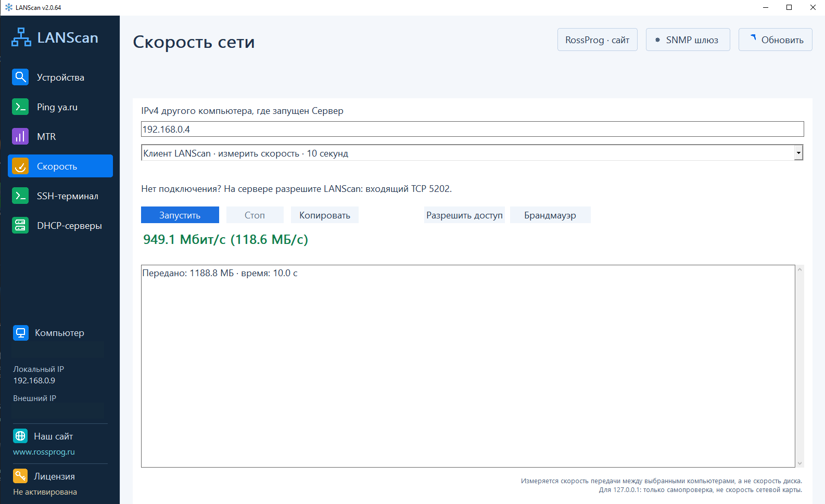
Task: Click the Скорость сети page heading
Action: 194,42
